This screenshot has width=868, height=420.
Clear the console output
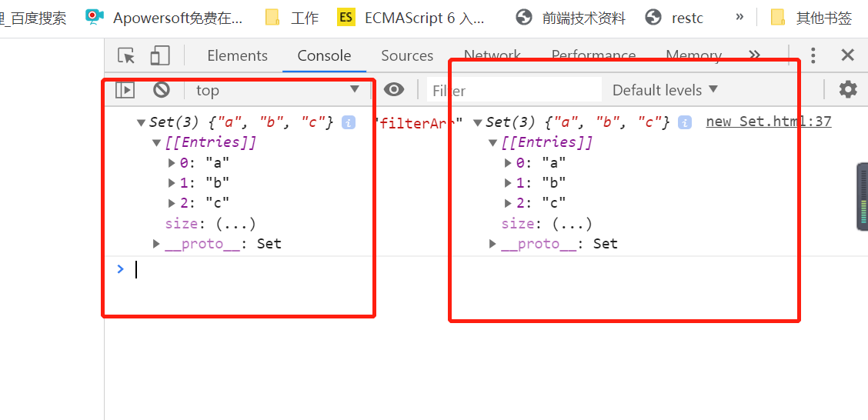pyautogui.click(x=162, y=90)
